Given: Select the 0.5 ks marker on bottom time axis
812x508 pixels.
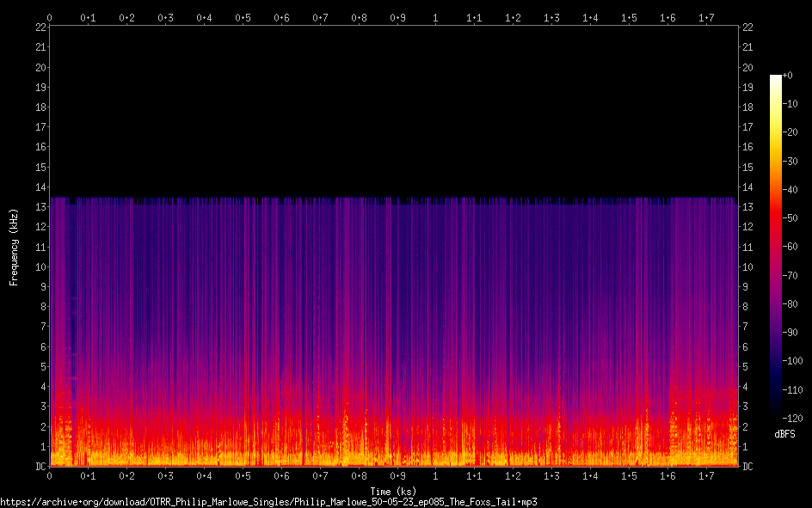Looking at the screenshot, I should [243, 476].
